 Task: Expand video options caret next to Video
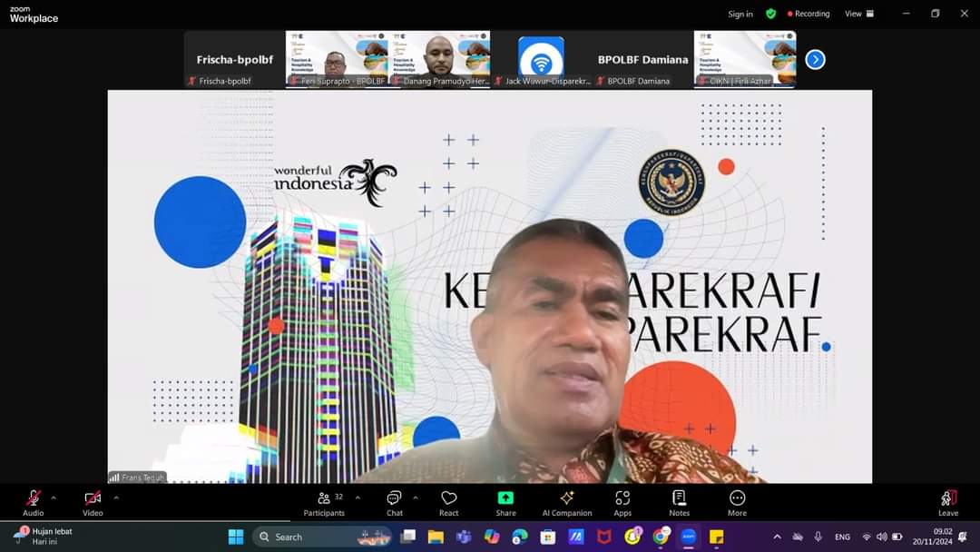pos(116,498)
